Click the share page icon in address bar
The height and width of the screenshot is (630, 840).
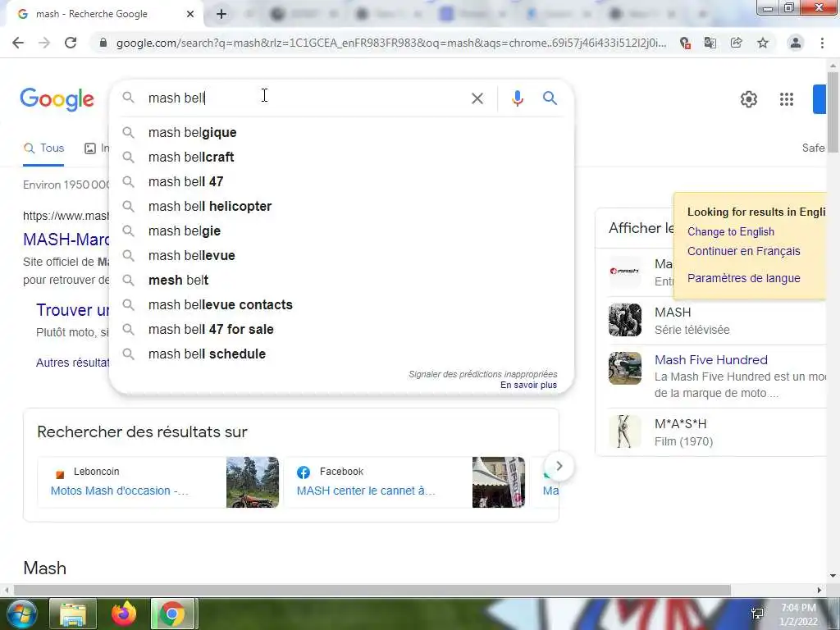click(x=737, y=43)
